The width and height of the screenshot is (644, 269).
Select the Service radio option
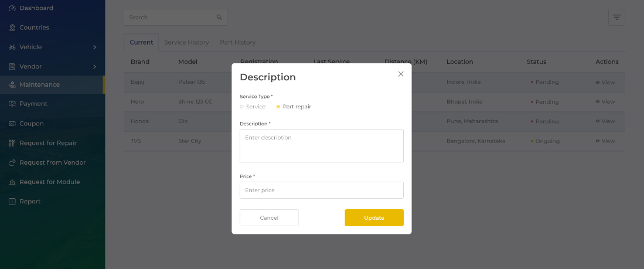[241, 107]
